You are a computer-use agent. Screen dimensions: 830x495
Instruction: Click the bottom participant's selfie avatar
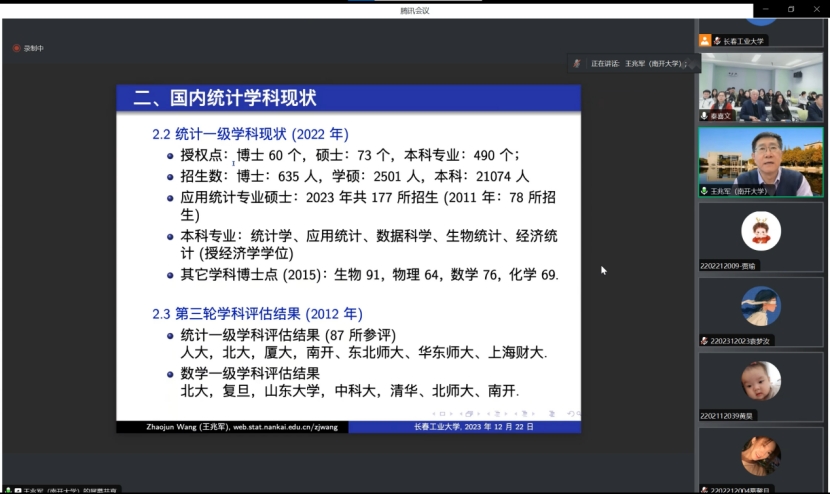(x=761, y=456)
